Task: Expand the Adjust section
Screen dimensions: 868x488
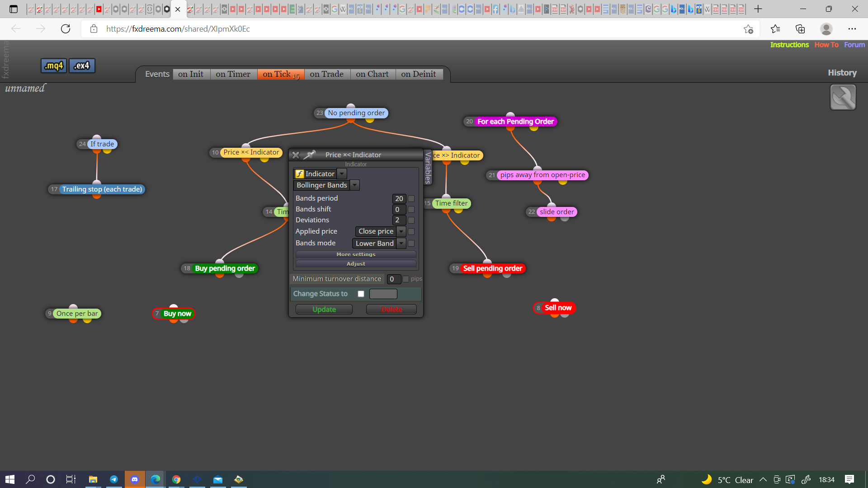Action: [x=356, y=264]
